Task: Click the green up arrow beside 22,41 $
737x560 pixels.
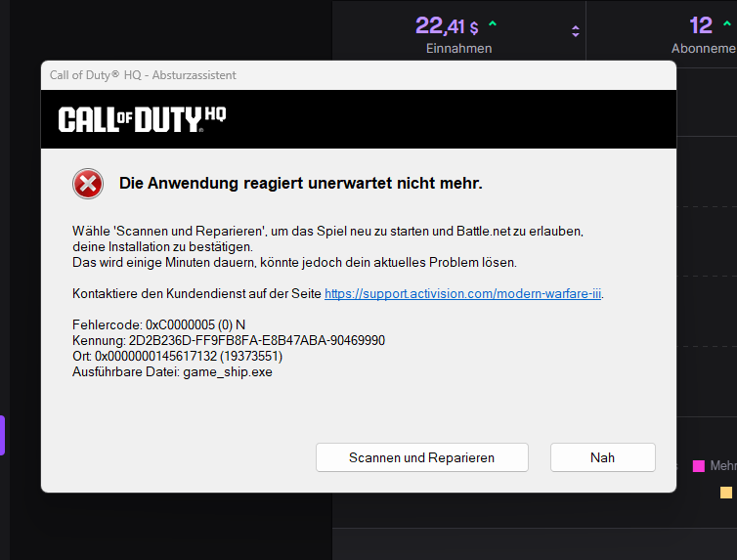Action: point(492,23)
